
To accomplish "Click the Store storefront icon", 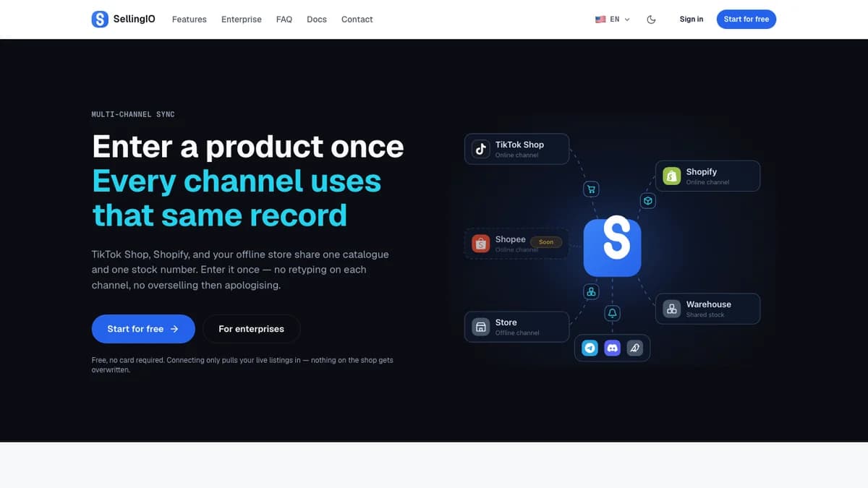I will pyautogui.click(x=481, y=327).
